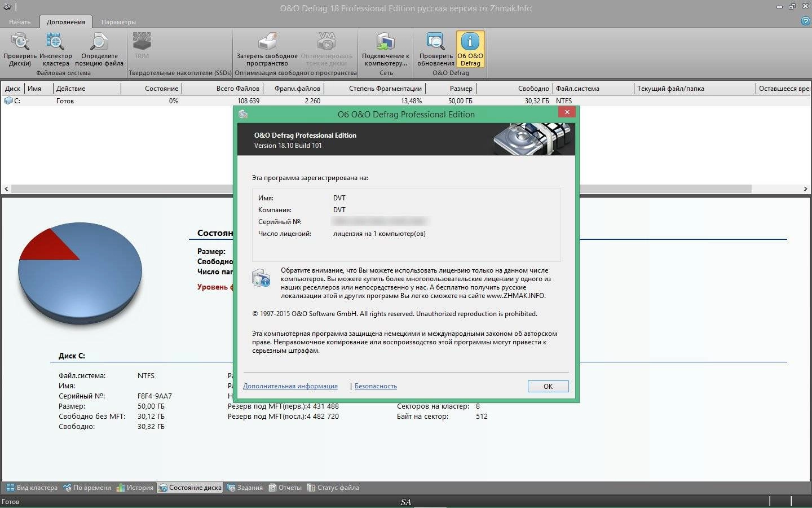Click Проверить обновления icon
The width and height of the screenshot is (812, 508).
click(x=436, y=49)
